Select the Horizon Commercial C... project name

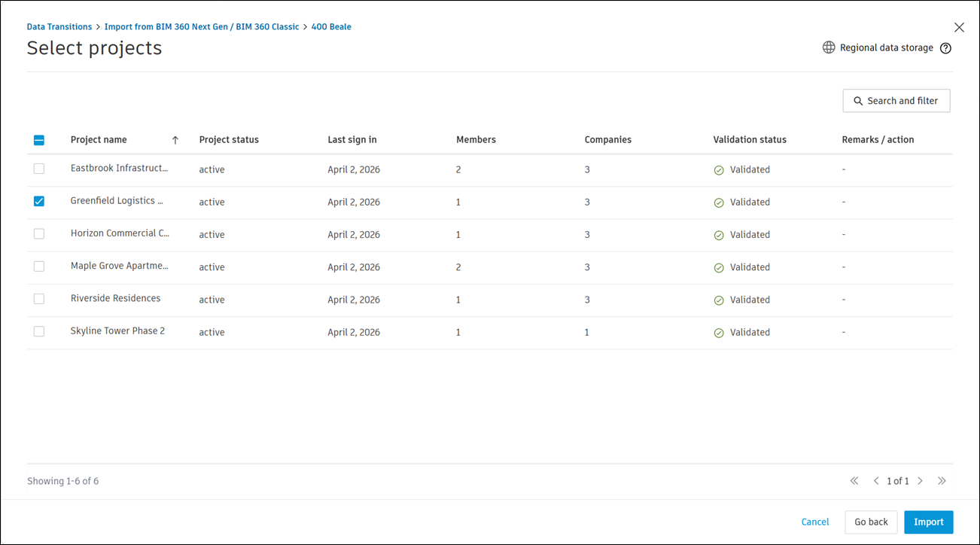(x=120, y=233)
